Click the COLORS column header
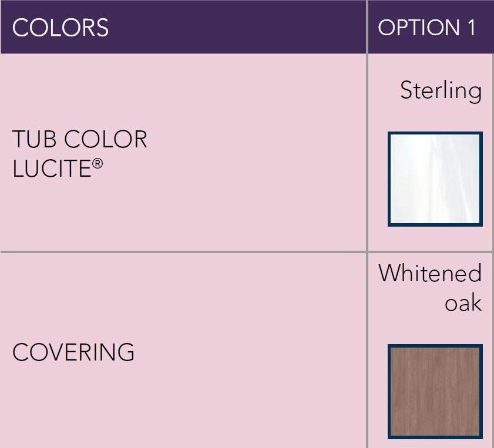494x448 pixels. [61, 28]
